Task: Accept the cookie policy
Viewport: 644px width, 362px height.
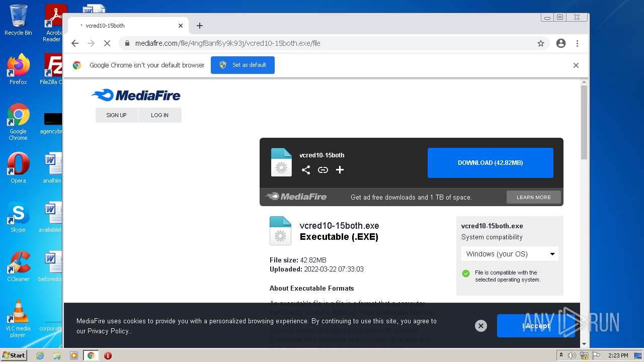Action: pos(536,326)
